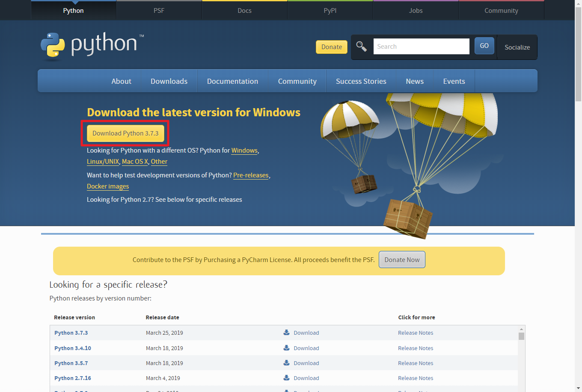
Task: Follow the Other OS link
Action: 159,162
